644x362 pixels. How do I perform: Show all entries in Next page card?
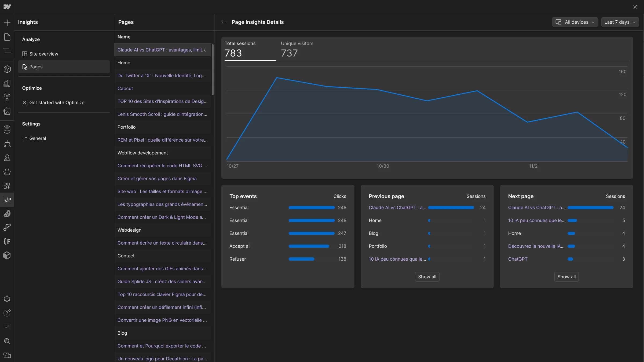566,277
